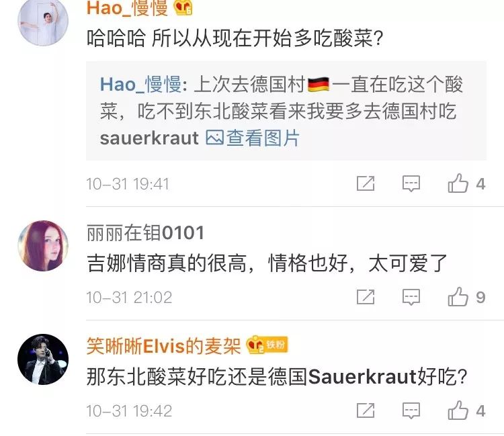Open the quoted comment box about 德国村
Screen dimensions: 504x436
pyautogui.click(x=286, y=111)
